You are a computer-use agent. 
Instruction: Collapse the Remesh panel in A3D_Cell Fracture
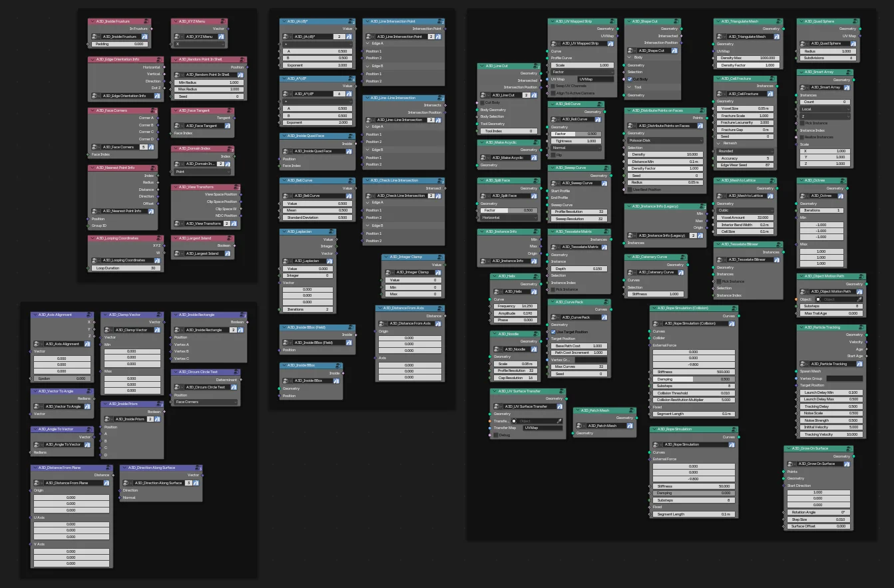(719, 143)
